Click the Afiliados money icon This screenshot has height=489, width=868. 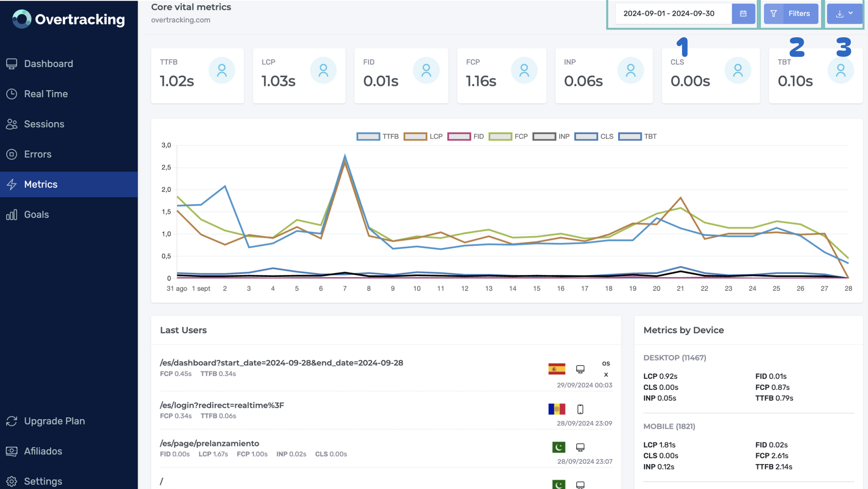pyautogui.click(x=12, y=451)
